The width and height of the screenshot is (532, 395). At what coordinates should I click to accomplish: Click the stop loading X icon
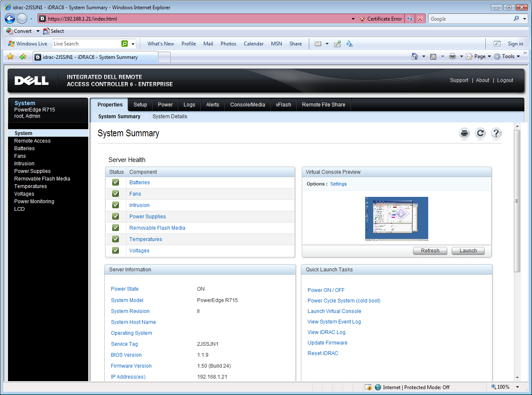coord(420,19)
